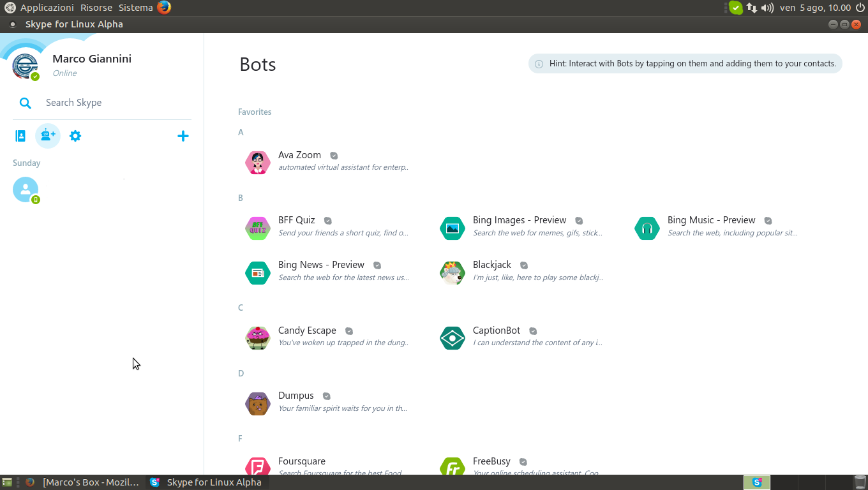Open the Dumpus bot avatar
This screenshot has width=868, height=490.
(258, 404)
